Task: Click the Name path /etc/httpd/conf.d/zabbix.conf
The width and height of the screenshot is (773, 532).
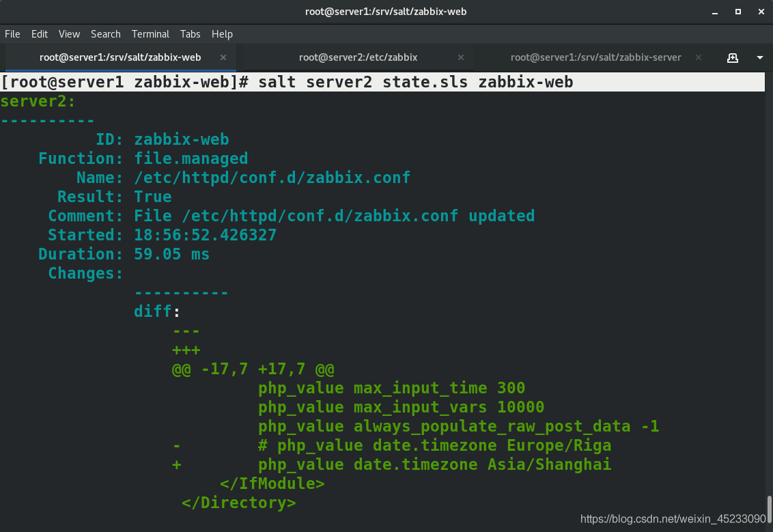Action: 272,178
